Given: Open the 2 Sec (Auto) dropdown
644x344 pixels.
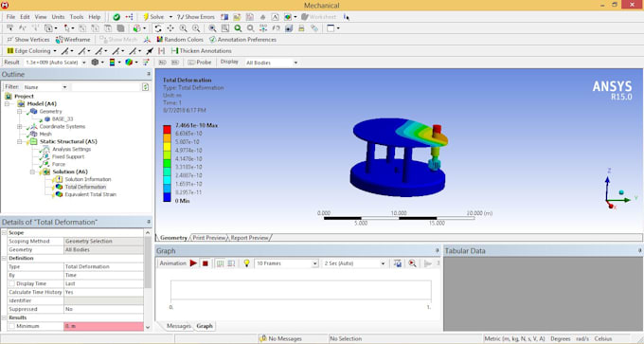Looking at the screenshot, I should [383, 263].
